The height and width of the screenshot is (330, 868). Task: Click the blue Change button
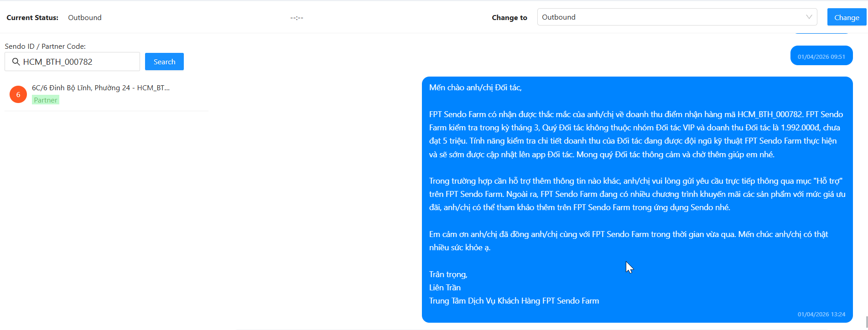point(847,17)
